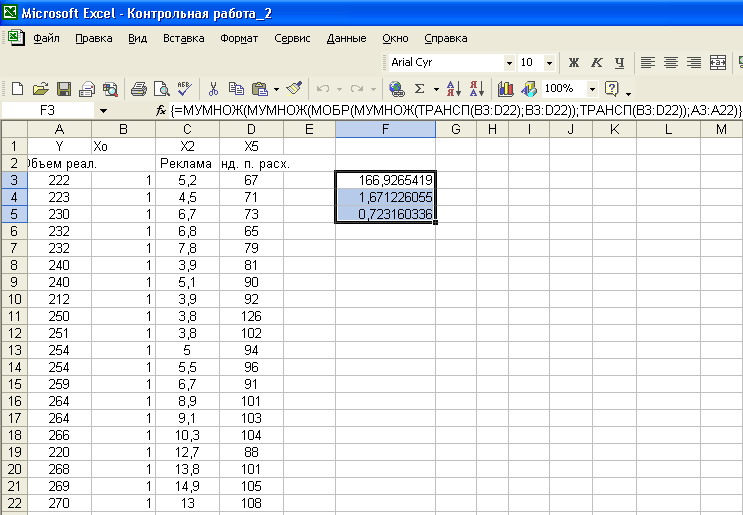
Task: Expand the font size 10 dropdown
Action: click(549, 63)
